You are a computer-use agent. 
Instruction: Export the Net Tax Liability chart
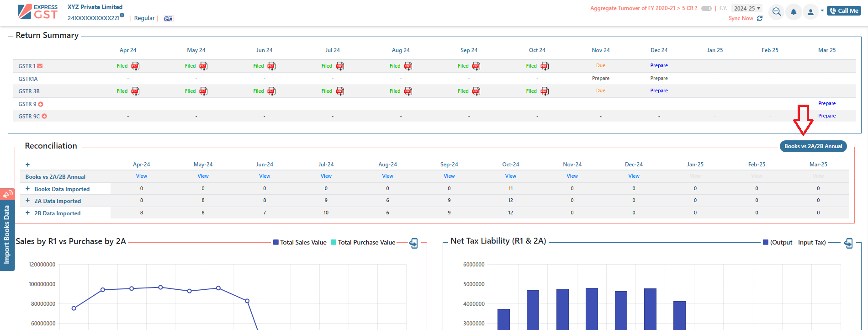(848, 243)
